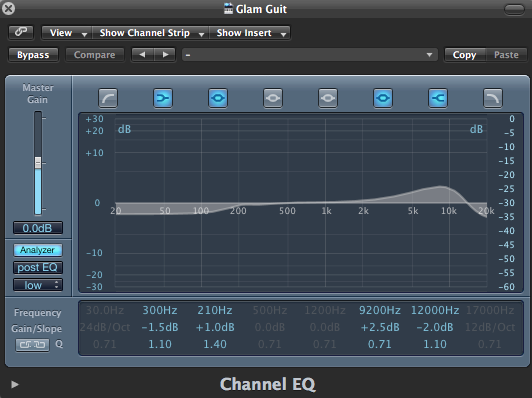Enable the high-pass filter band

(x=108, y=98)
